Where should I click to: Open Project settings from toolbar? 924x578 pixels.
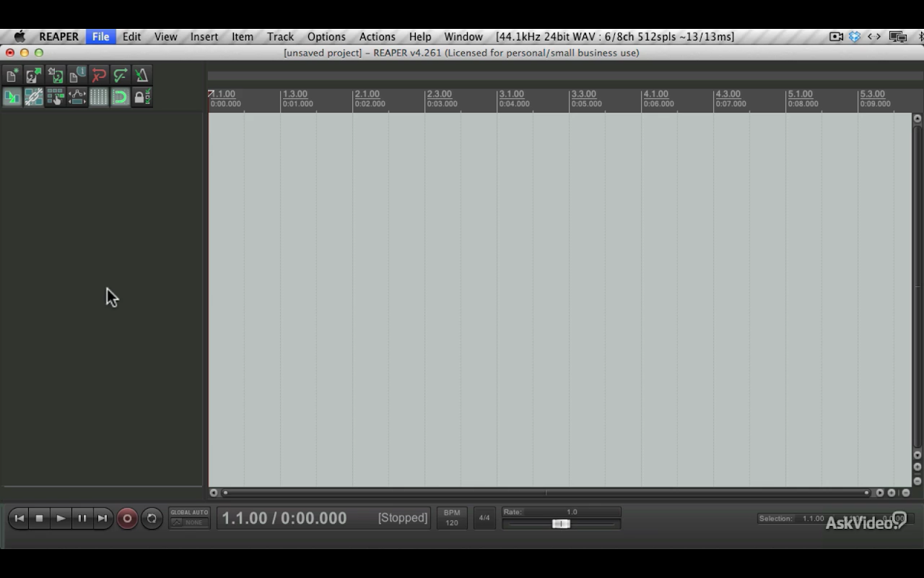click(x=77, y=75)
